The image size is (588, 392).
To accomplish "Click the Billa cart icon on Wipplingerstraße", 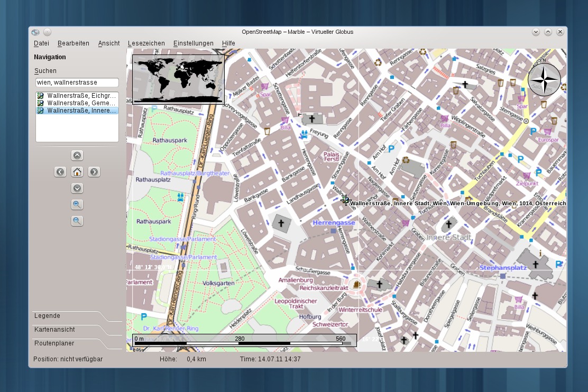I will [444, 119].
